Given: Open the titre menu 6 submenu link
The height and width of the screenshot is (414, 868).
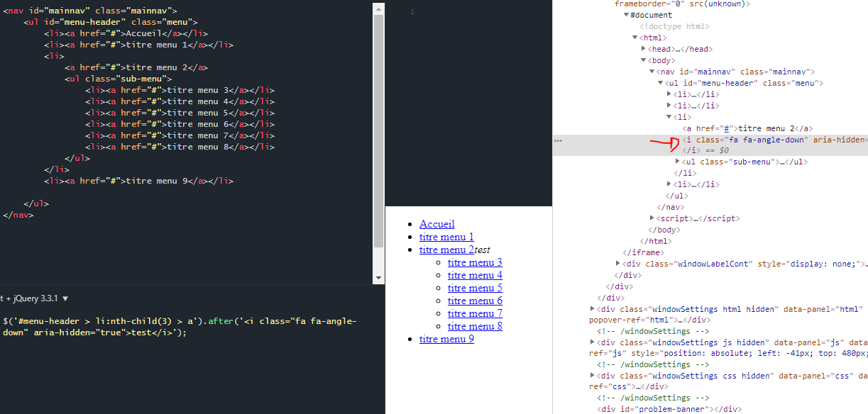Looking at the screenshot, I should (475, 301).
